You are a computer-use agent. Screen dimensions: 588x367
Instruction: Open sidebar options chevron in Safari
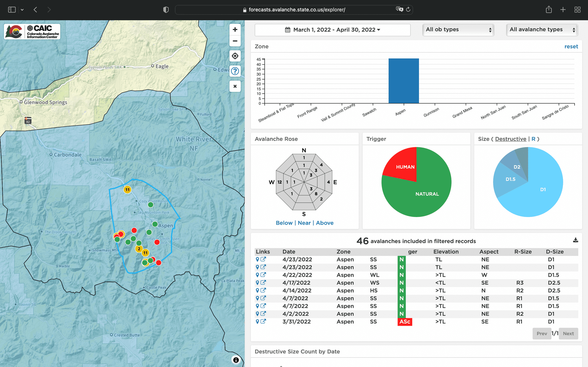(x=22, y=10)
